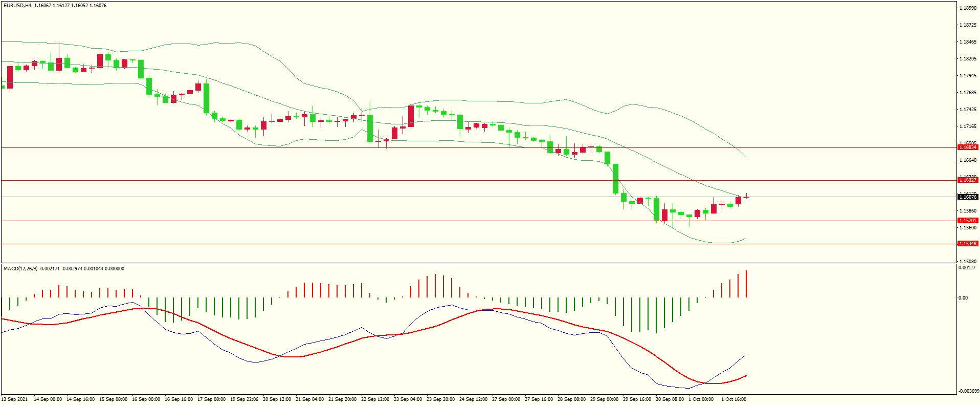Screen dimensions: 980x405
Task: Click the 1 Oct 00:00 time label
Action: click(701, 399)
